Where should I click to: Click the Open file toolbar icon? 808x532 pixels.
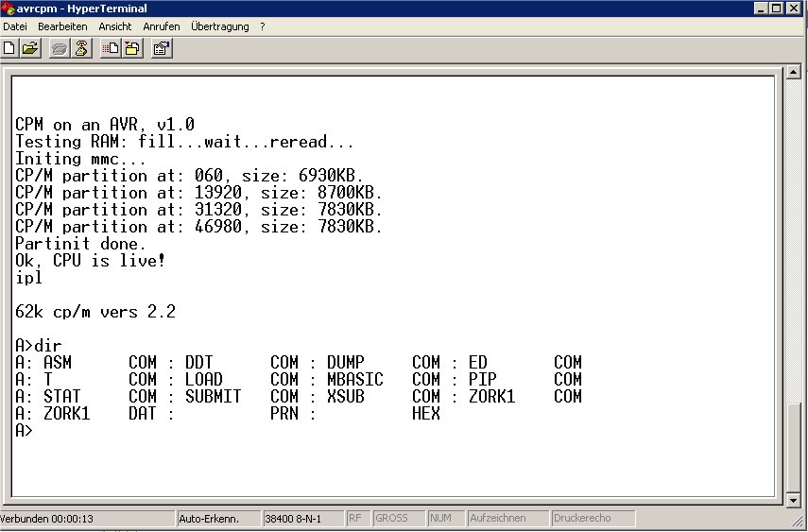[x=30, y=48]
